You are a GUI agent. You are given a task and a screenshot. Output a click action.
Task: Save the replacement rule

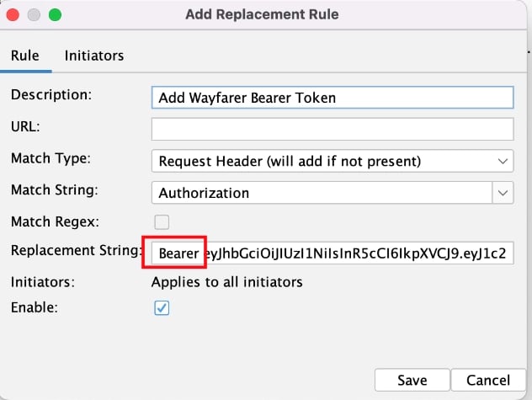click(412, 380)
